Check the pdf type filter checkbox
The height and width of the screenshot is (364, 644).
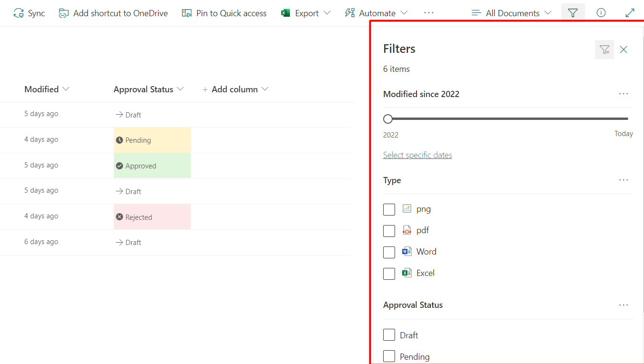pos(389,231)
